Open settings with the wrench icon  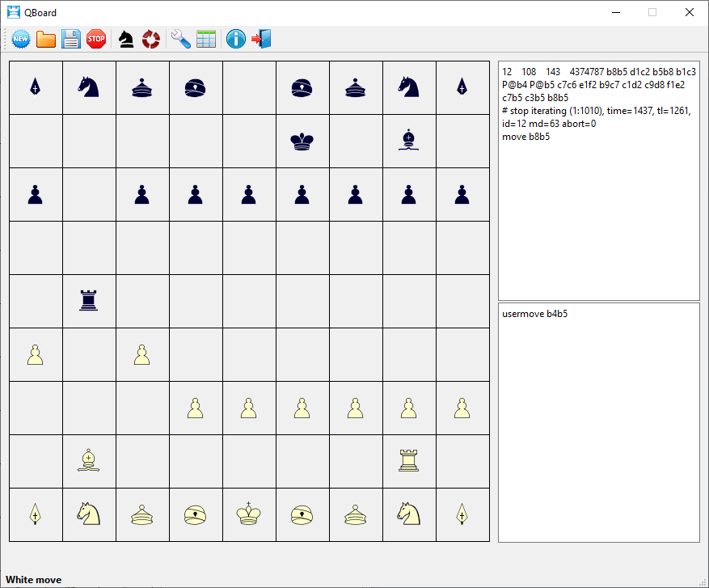point(181,39)
